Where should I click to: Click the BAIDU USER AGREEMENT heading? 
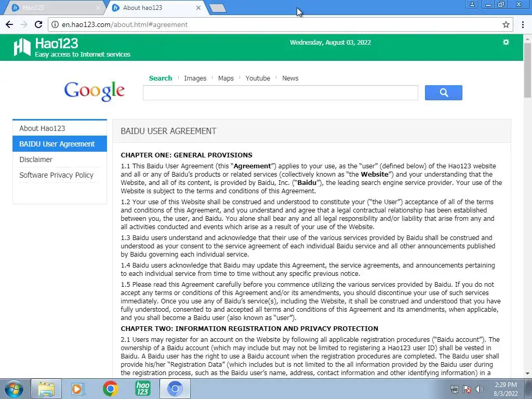coord(168,131)
